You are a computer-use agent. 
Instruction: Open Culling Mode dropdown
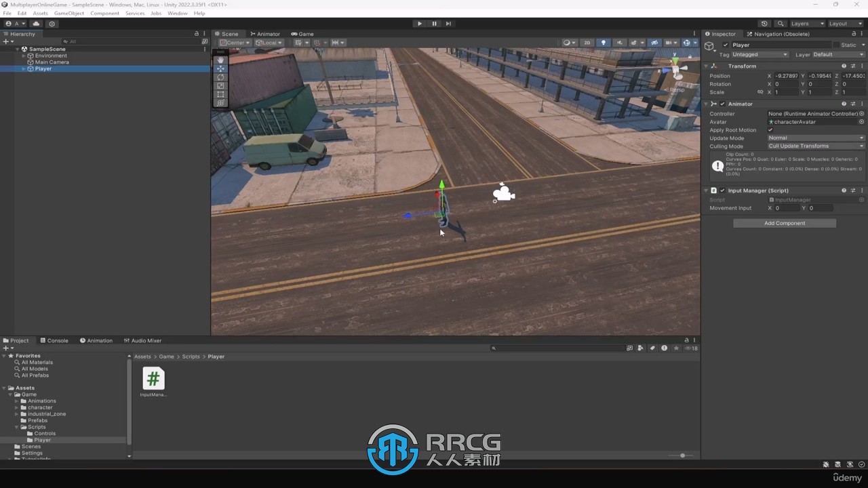[816, 146]
